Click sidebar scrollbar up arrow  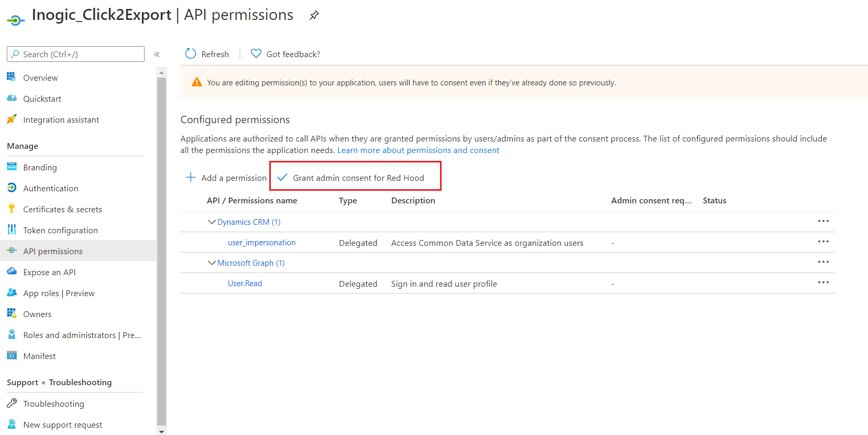tap(161, 72)
